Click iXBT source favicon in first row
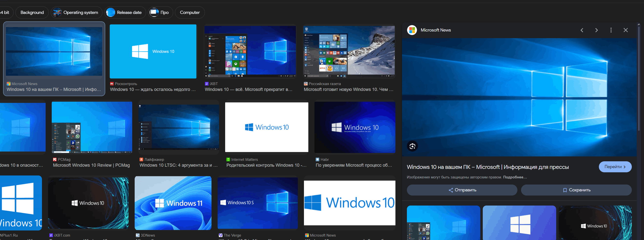This screenshot has width=644, height=240. coord(207,84)
